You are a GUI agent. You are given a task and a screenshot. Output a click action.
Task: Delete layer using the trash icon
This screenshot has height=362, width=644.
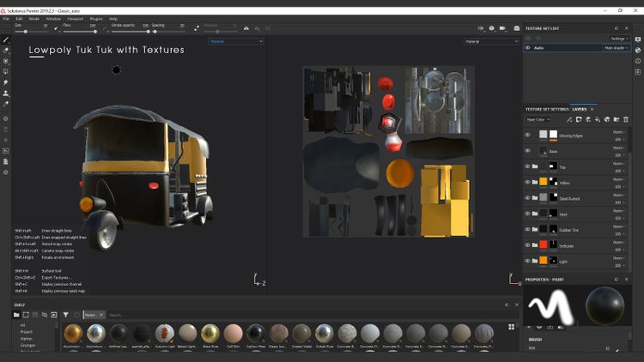coord(626,119)
